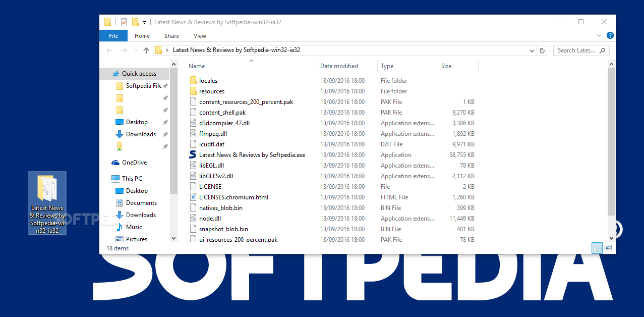Open the Home ribbon tab
This screenshot has width=644, height=317.
tap(142, 36)
